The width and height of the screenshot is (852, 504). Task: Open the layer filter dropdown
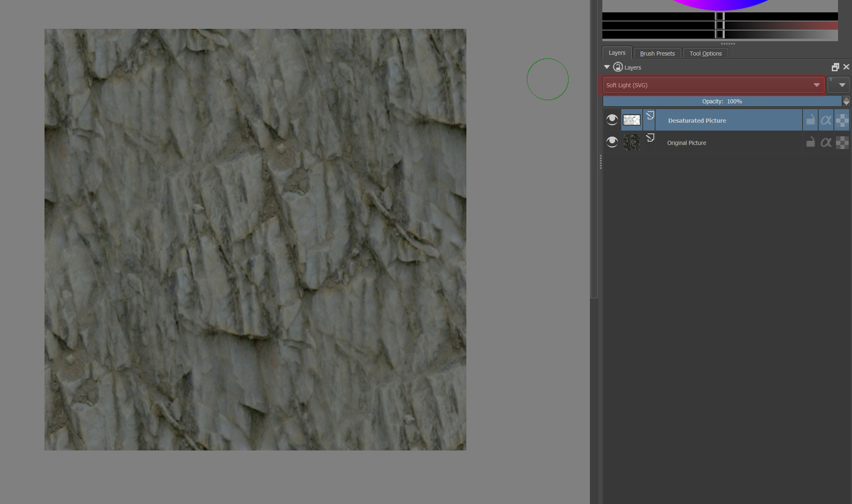[838, 85]
